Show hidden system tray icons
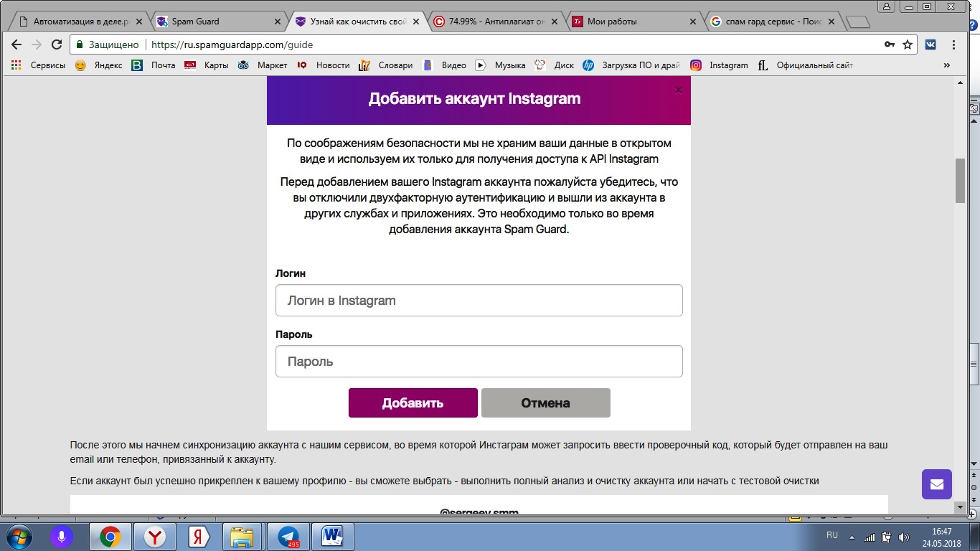The width and height of the screenshot is (980, 551). tap(852, 537)
